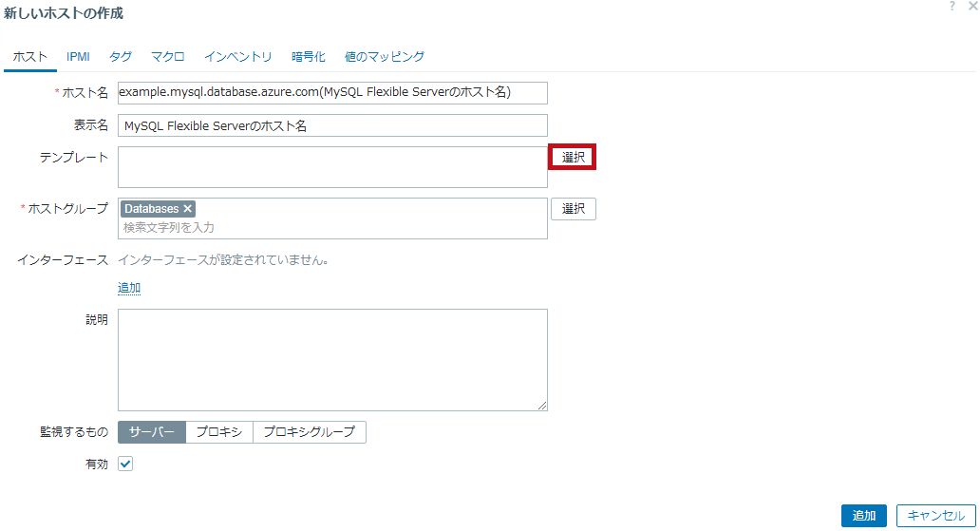Click the 説明 textarea resize handle
Screen dimensions: 980x531
(542, 406)
